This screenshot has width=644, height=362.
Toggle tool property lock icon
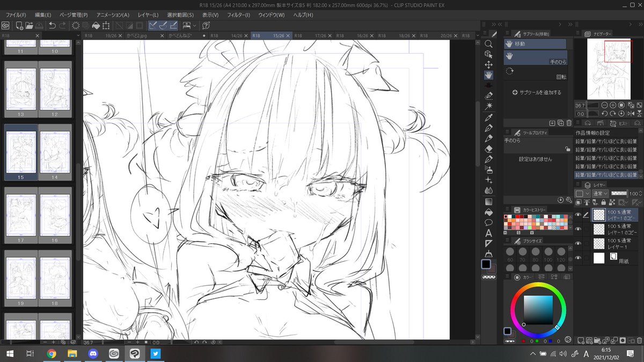click(x=568, y=149)
